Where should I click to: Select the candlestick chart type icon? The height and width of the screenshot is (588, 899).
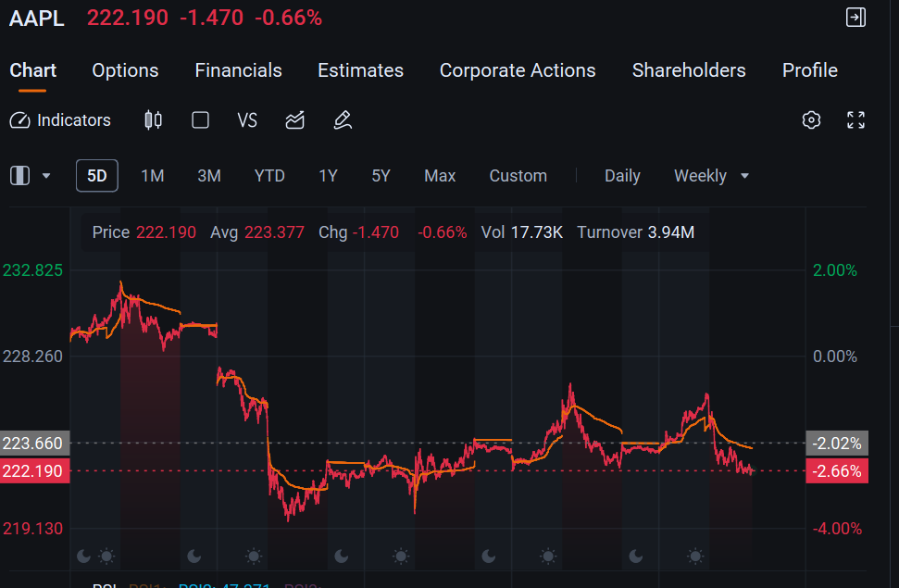[x=153, y=120]
